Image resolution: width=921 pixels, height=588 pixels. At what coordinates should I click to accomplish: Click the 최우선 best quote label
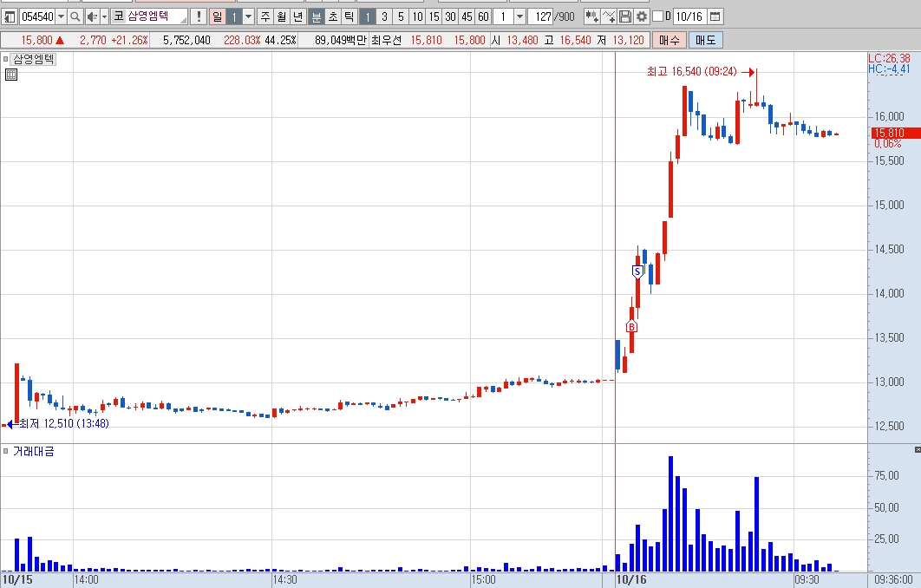tap(386, 40)
